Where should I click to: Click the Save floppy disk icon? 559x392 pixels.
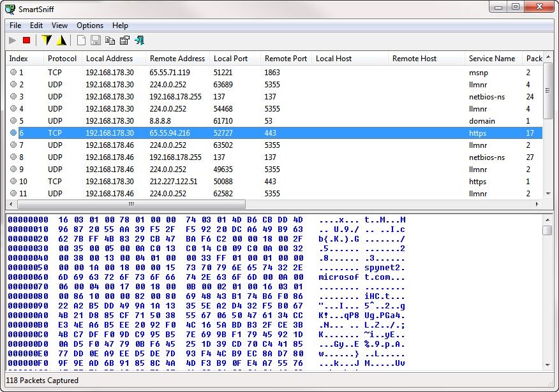click(x=96, y=41)
